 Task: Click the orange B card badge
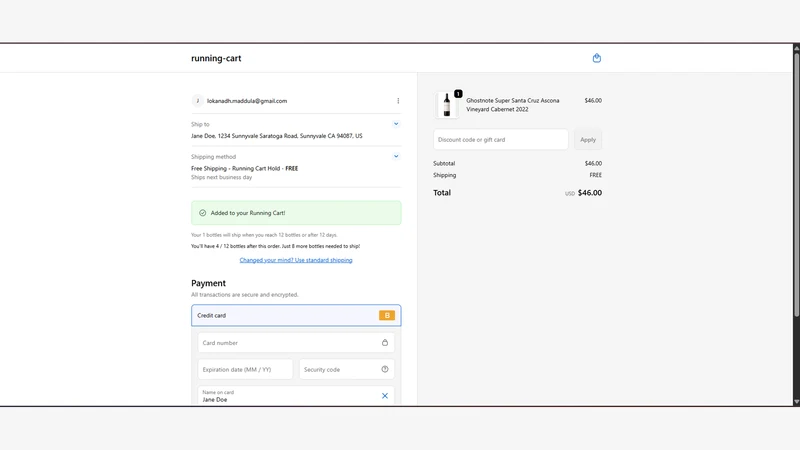tap(387, 315)
